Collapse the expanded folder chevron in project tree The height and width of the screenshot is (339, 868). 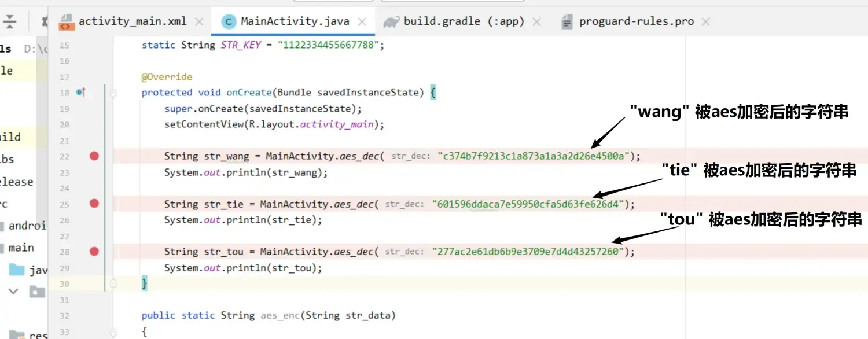13,292
